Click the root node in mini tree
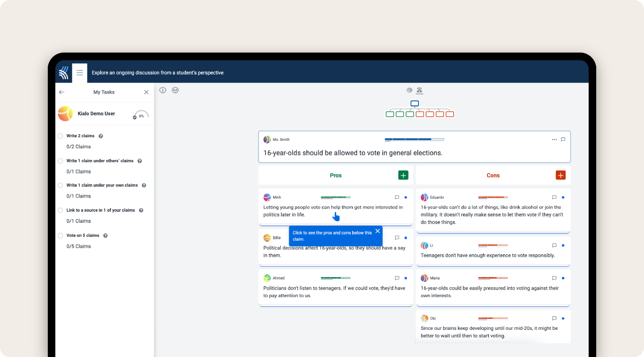The height and width of the screenshot is (357, 644). coord(415,104)
